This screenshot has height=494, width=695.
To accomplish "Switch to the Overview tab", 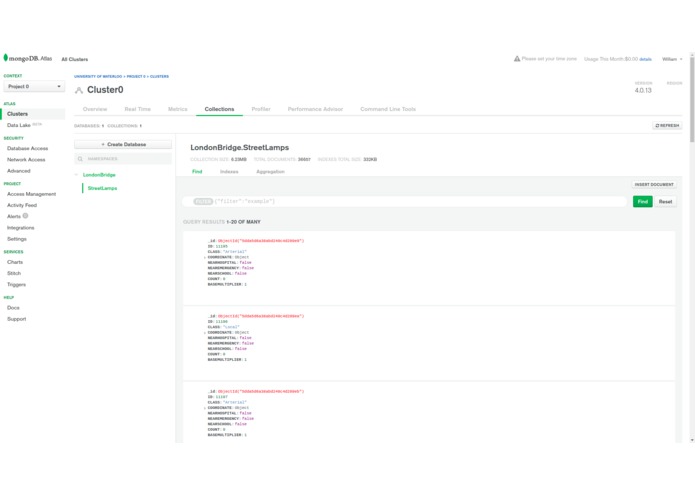I will pyautogui.click(x=95, y=109).
